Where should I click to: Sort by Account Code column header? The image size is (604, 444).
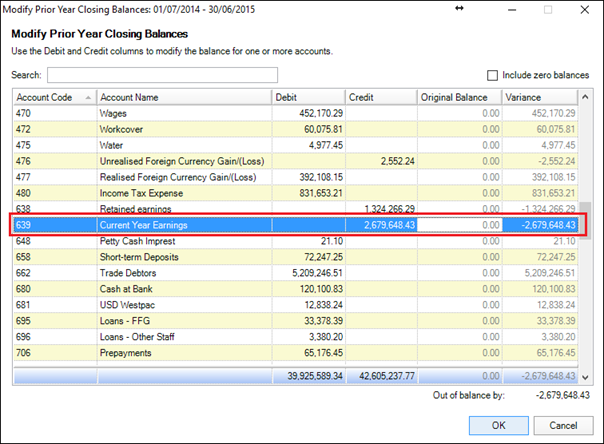[48, 97]
